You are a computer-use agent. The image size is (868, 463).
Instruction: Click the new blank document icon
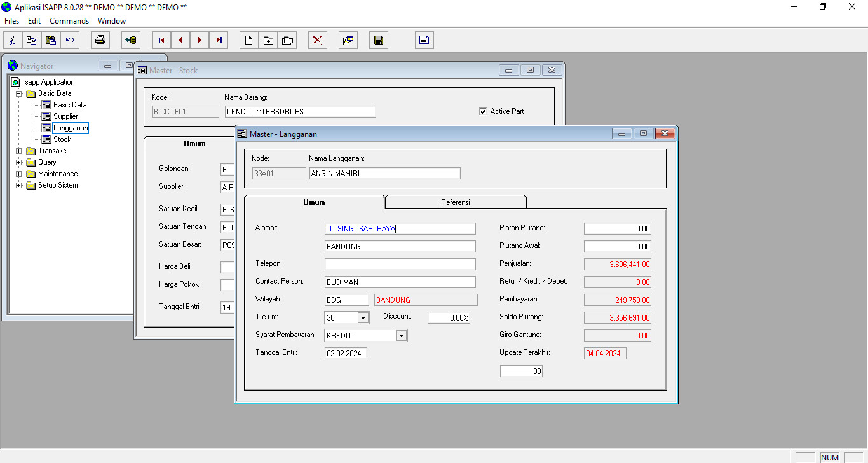(x=249, y=40)
